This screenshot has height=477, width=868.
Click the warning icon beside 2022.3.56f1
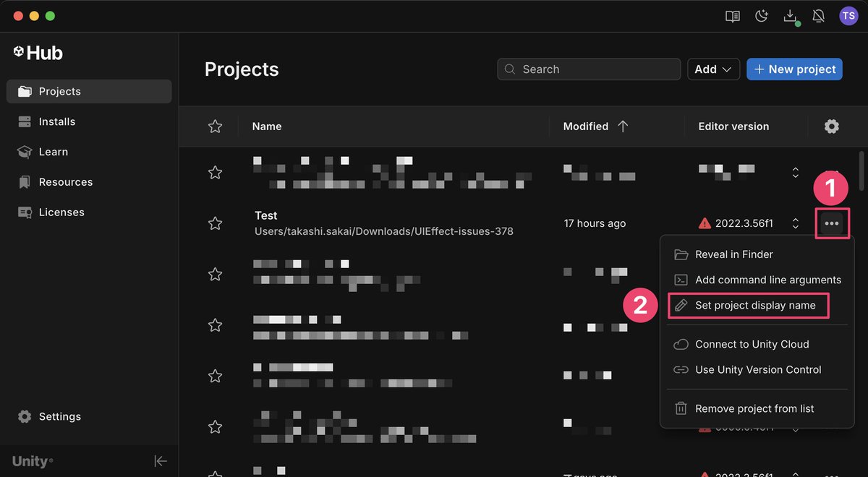click(705, 223)
